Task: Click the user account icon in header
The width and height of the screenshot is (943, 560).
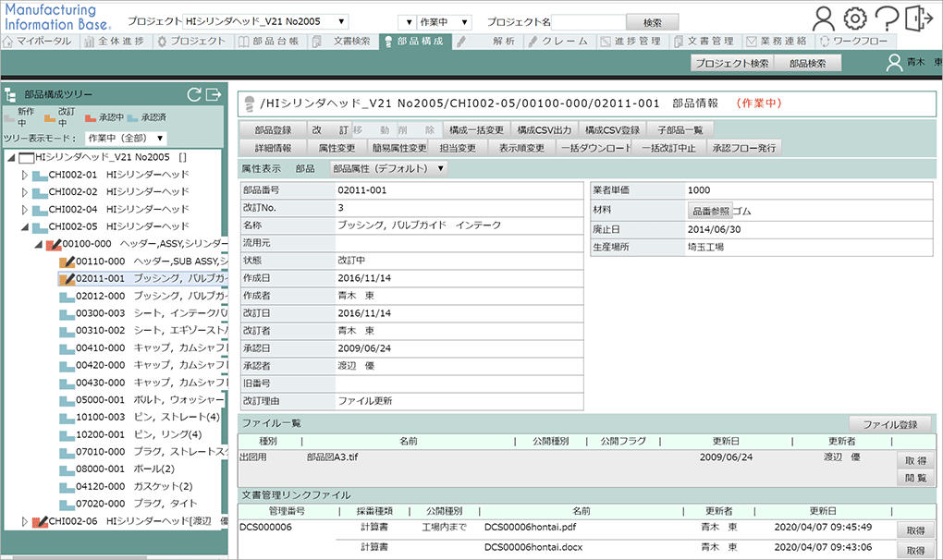Action: pyautogui.click(x=823, y=18)
